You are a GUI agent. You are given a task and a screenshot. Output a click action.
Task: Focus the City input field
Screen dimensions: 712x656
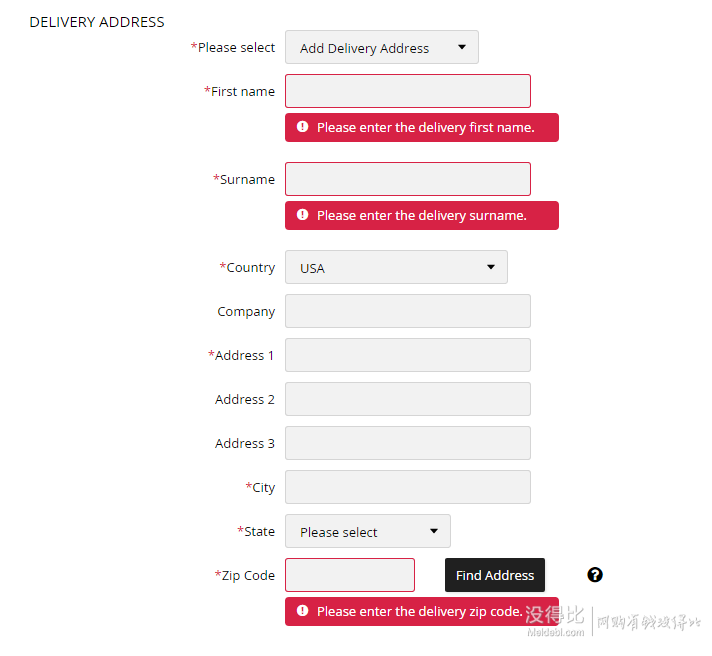click(x=408, y=487)
